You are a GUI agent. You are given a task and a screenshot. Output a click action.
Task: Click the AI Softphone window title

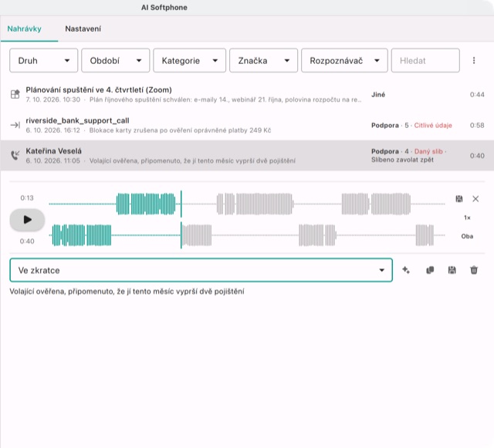click(x=164, y=8)
